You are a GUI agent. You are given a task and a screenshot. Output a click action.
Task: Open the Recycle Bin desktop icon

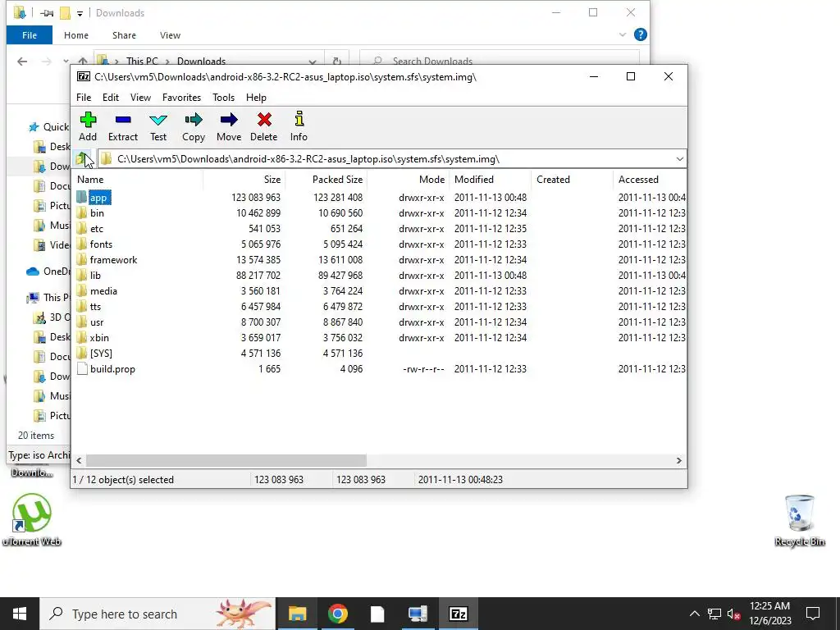799,519
